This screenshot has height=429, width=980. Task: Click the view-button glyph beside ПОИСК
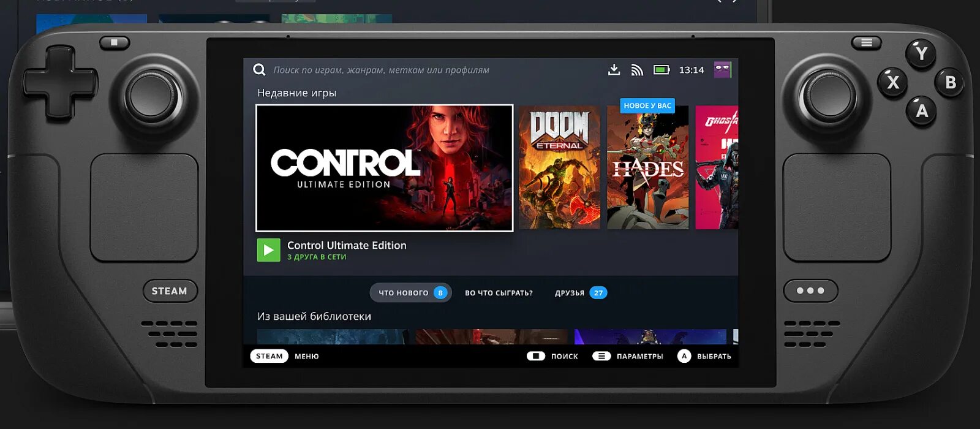pos(536,356)
